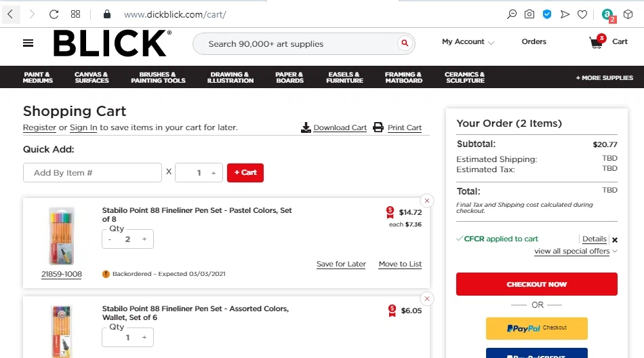Go back in the browser
This screenshot has height=358, width=644.
10,14
